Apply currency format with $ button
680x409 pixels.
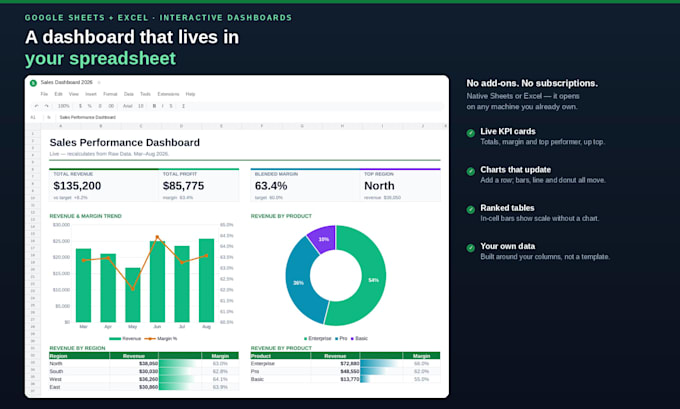tap(80, 106)
